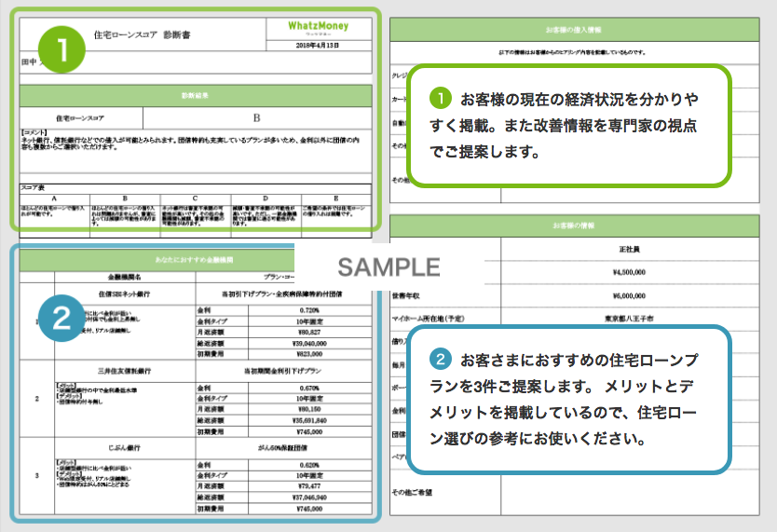Select monthly repayment ¥79,477
This screenshot has height=532, width=777.
(309, 486)
